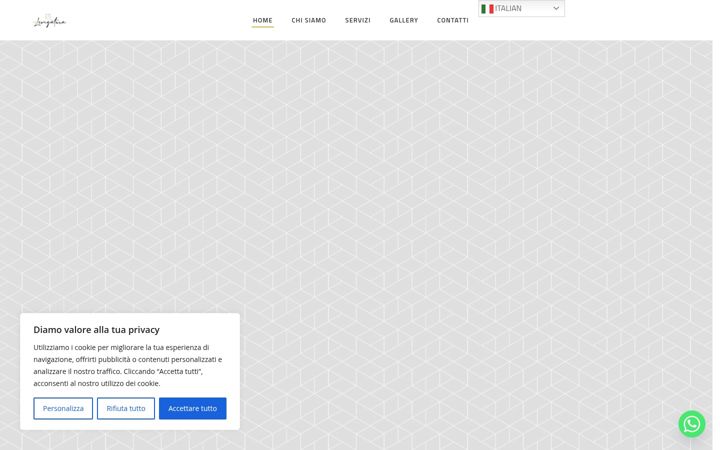Click the site logo in the header
Screen dimensions: 720x450
pyautogui.click(x=50, y=21)
